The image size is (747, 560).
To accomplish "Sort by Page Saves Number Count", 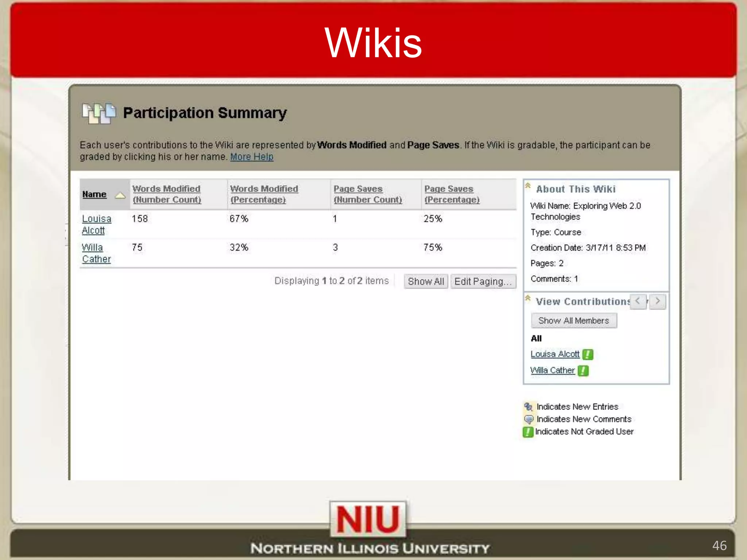I will [x=368, y=194].
